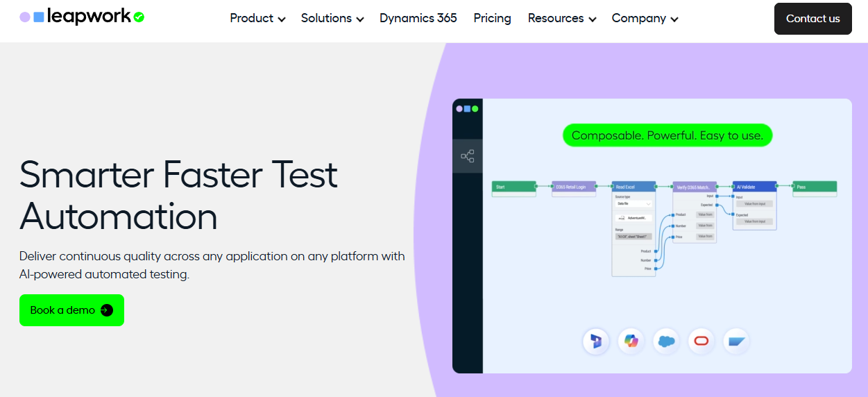Click the blue parallelogram integration icon
868x397 pixels.
[736, 341]
